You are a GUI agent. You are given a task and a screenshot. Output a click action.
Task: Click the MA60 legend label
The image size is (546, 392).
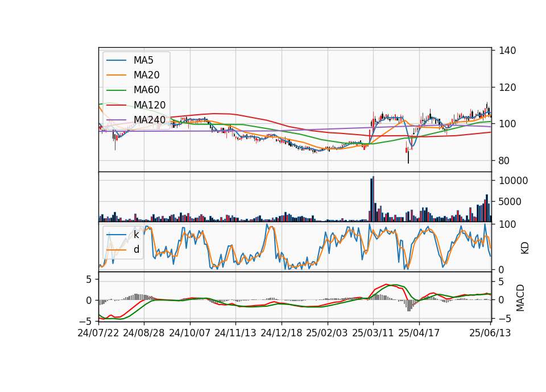click(x=146, y=90)
